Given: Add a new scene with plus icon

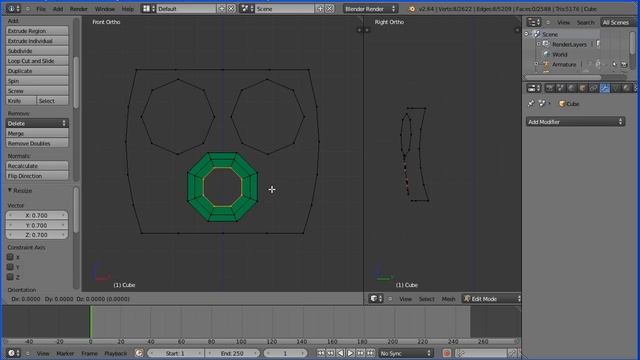Looking at the screenshot, I should coord(320,9).
